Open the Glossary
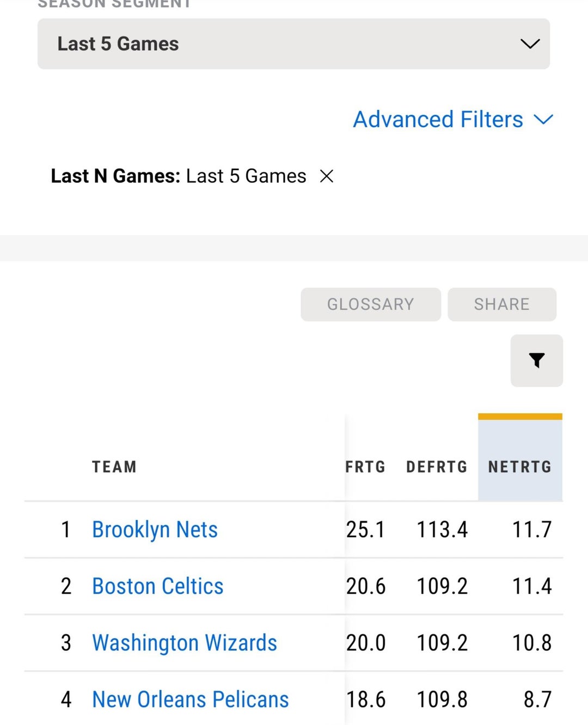The image size is (588, 725). 370,304
